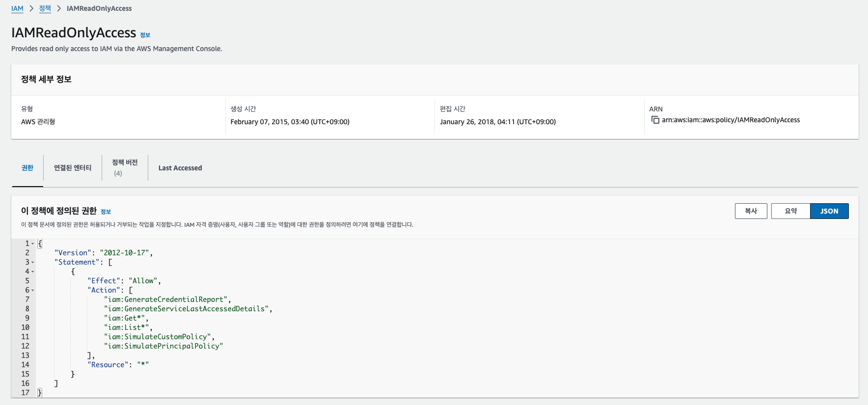The width and height of the screenshot is (868, 405).
Task: Click 정보 link beside the IAMReadOnlyAccess title
Action: pyautogui.click(x=145, y=35)
